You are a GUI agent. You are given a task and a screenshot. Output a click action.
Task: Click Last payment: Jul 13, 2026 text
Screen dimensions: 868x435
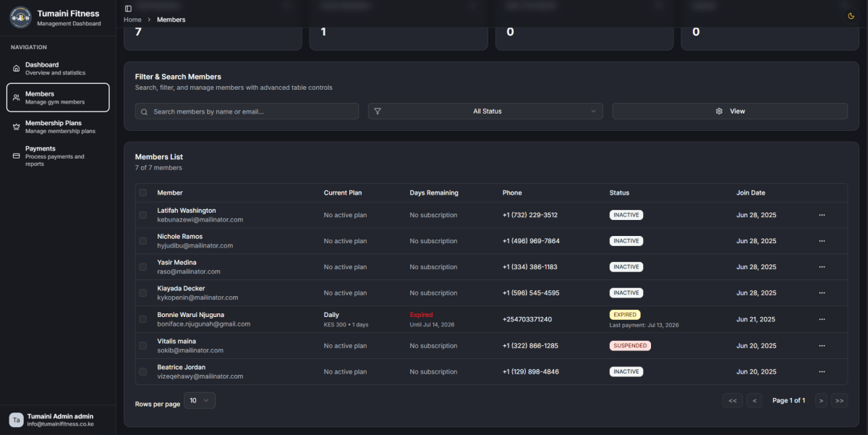[644, 325]
